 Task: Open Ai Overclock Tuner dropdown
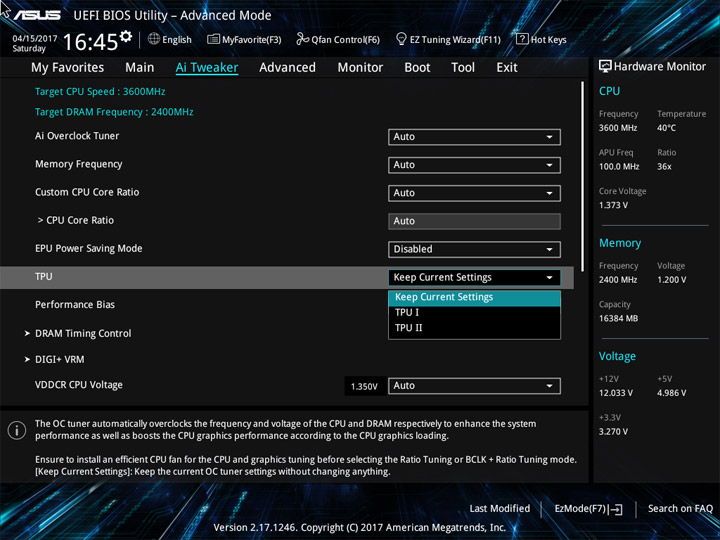click(x=474, y=137)
